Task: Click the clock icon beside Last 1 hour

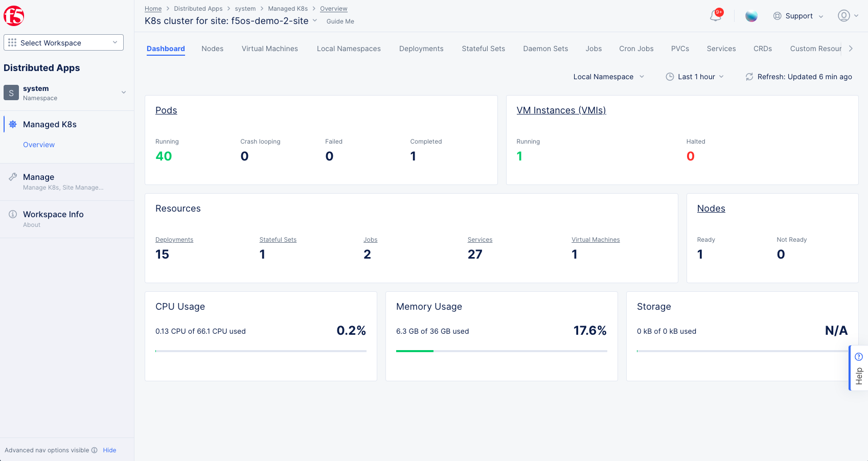Action: (x=670, y=77)
